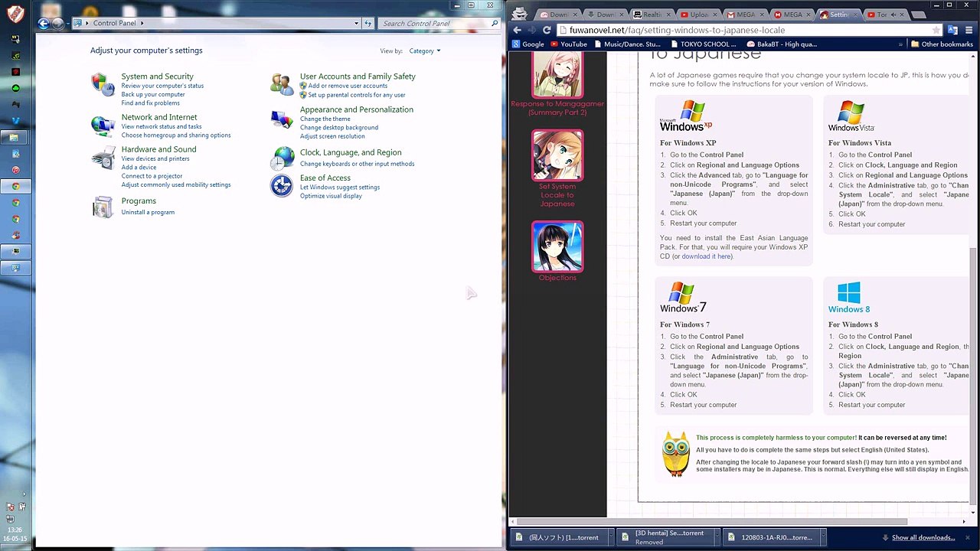Show hidden bookmarks with the chevron
Image resolution: width=980 pixels, height=551 pixels.
[x=900, y=44]
